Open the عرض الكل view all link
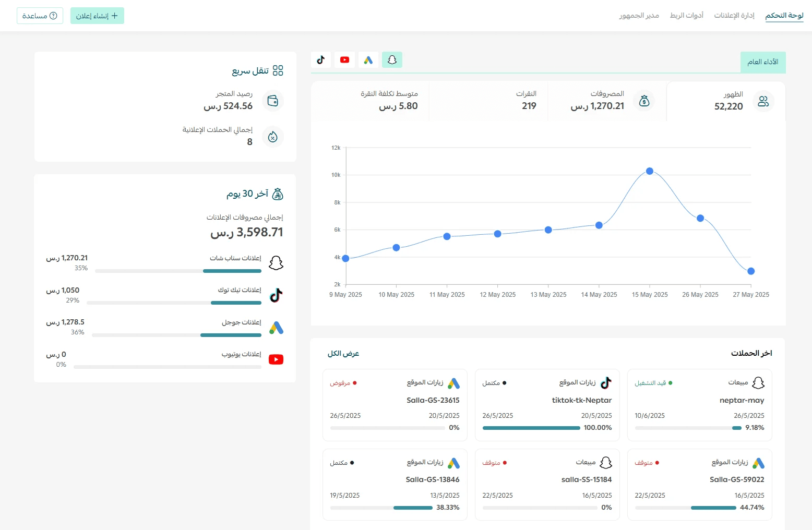The width and height of the screenshot is (812, 530). tap(343, 354)
